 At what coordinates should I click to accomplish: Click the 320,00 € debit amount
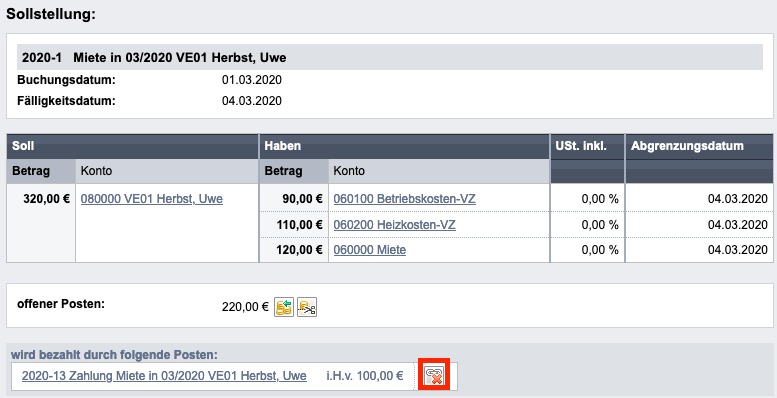(x=47, y=199)
